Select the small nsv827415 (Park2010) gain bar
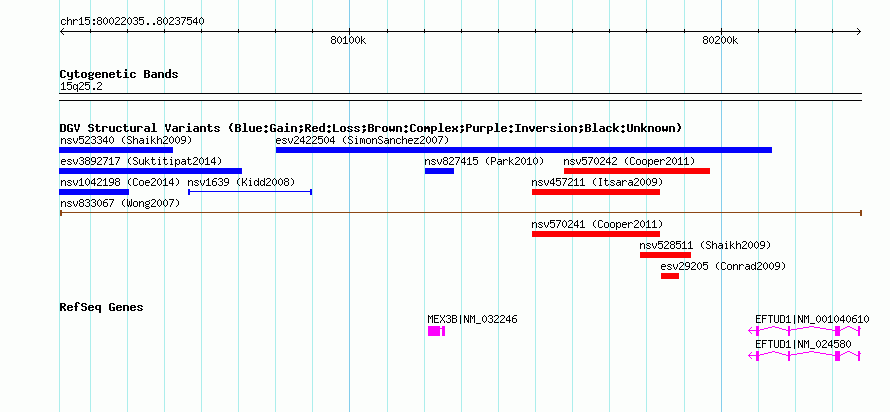Screen dimensions: 890x412 439,171
